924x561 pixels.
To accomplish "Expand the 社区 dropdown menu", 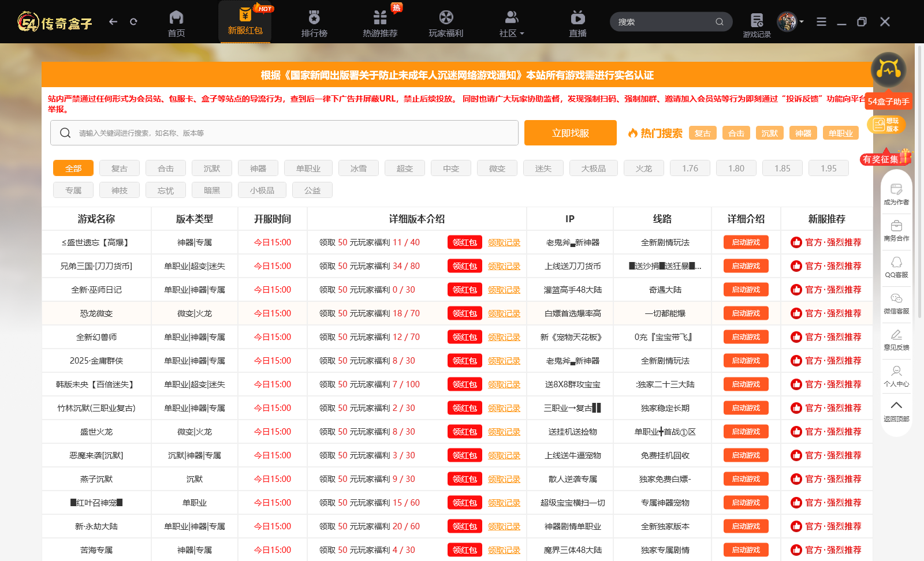I will (x=512, y=23).
